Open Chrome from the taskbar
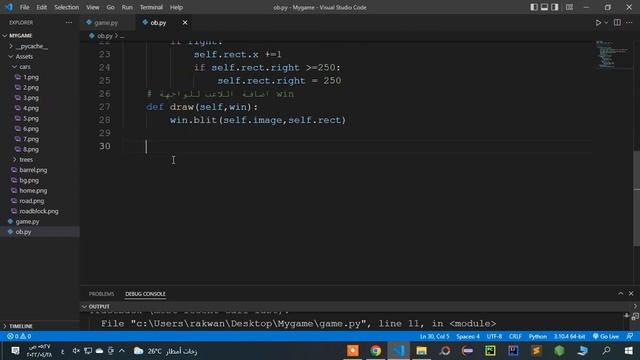Screen dimensions: 640x360 (x=376, y=351)
